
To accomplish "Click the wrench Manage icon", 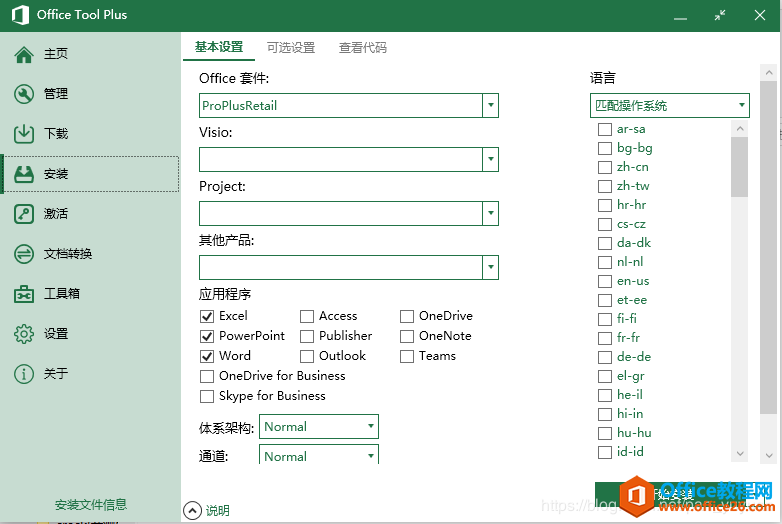I will click(24, 94).
